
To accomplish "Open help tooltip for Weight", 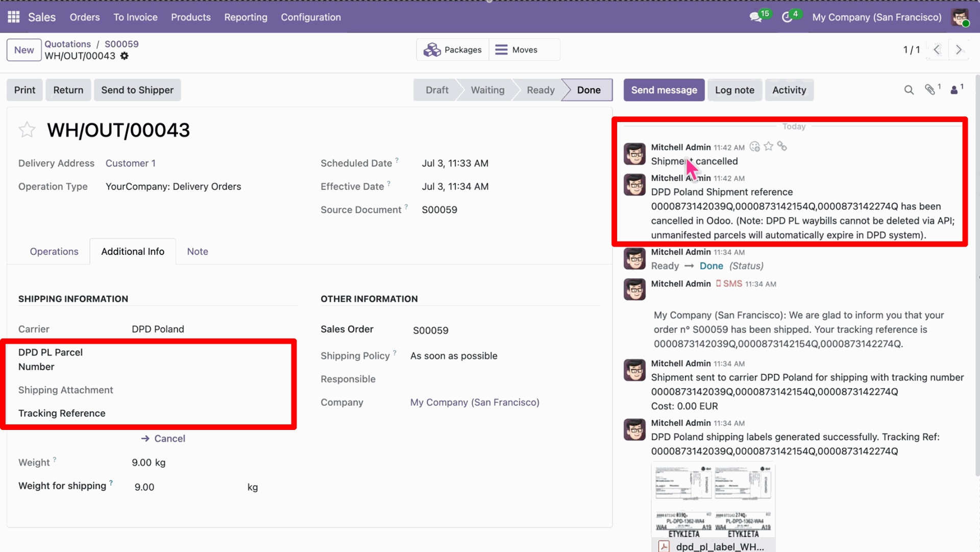I will [x=55, y=459].
